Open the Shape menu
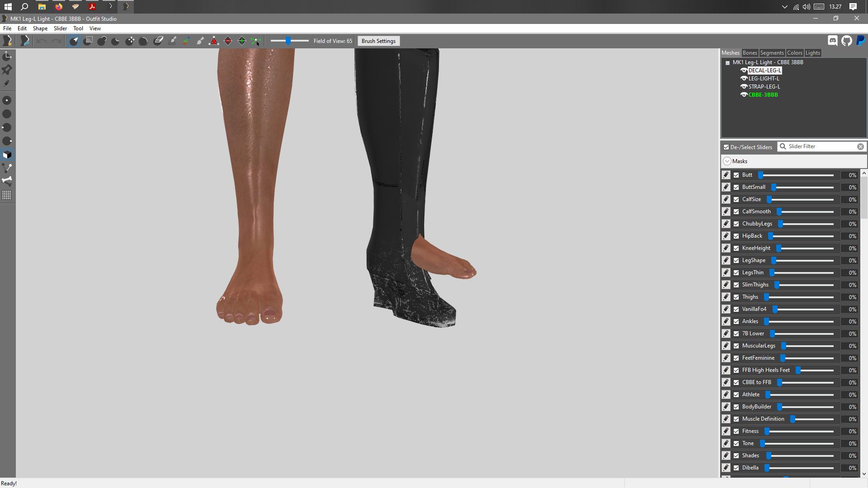 click(40, 28)
